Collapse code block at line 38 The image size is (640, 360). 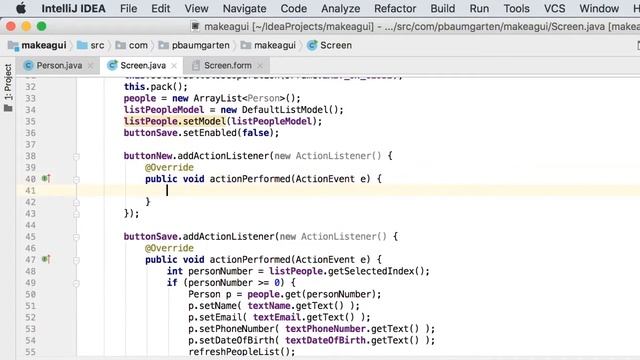coord(76,156)
